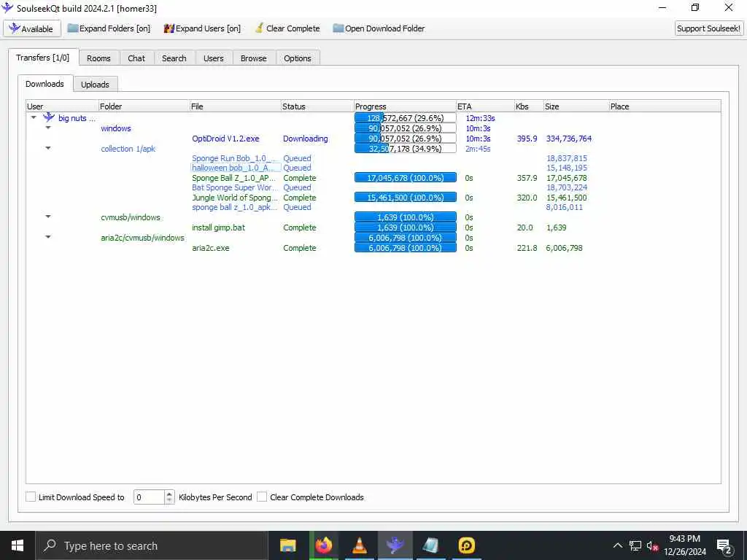Screen dimensions: 747x560
Task: Click the download speed limit input field
Action: pyautogui.click(x=149, y=497)
